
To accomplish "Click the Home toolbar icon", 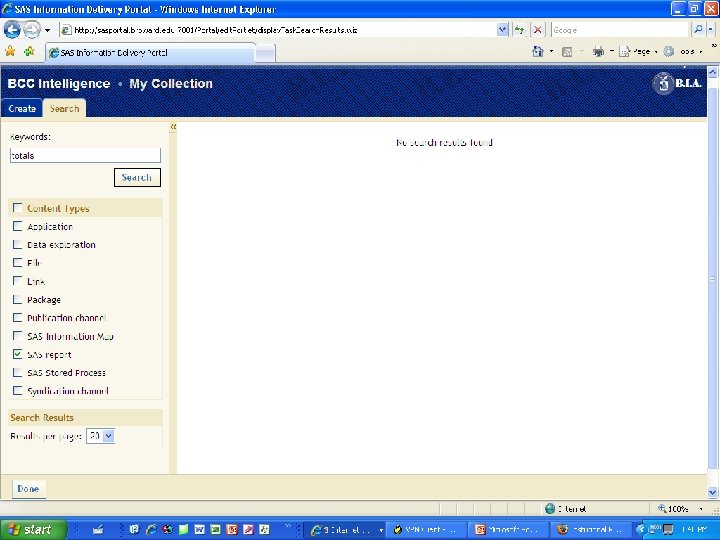I will pyautogui.click(x=538, y=51).
